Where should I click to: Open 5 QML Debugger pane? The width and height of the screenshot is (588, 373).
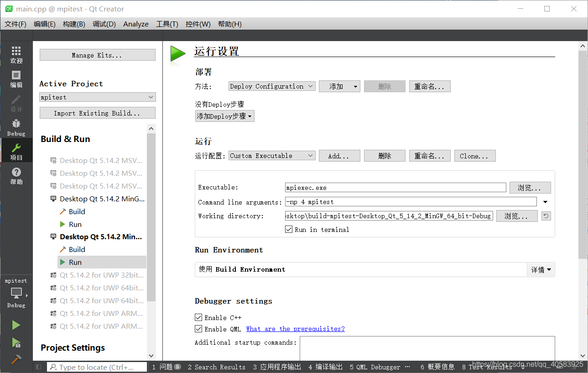click(375, 367)
